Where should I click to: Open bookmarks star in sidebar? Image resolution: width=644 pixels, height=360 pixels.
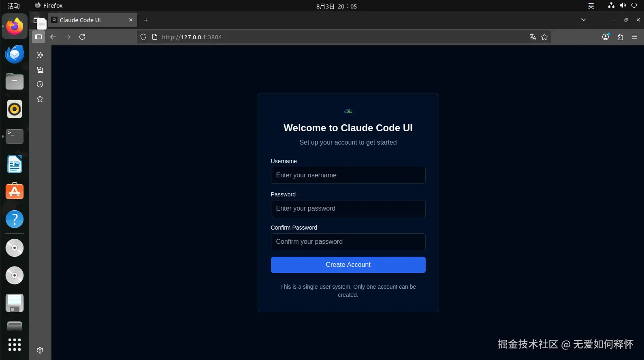pyautogui.click(x=40, y=99)
